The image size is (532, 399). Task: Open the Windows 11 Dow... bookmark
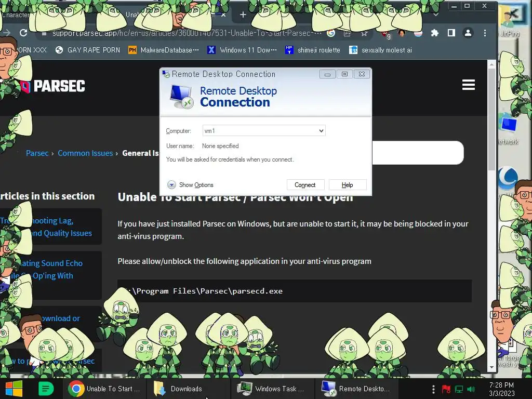pos(242,50)
